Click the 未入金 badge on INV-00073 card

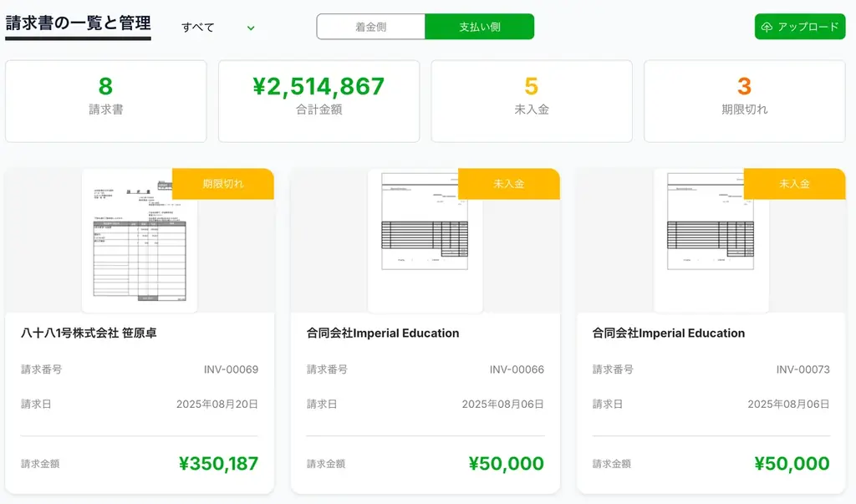click(795, 184)
